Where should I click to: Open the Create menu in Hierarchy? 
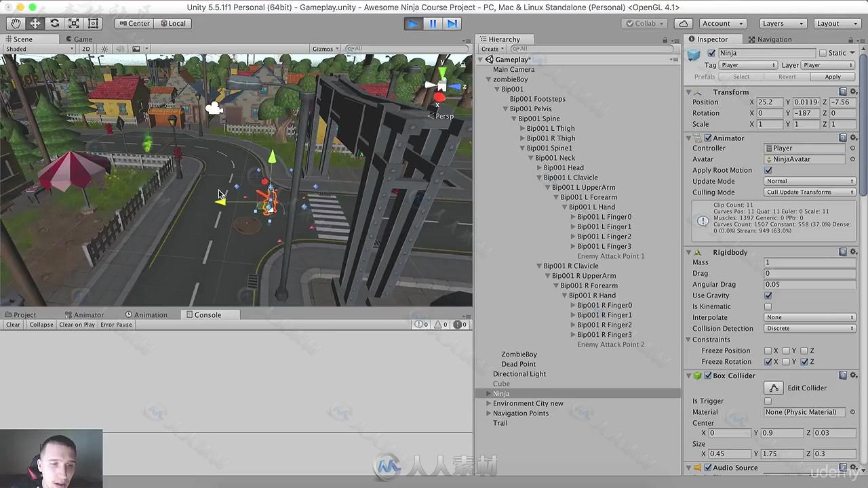coord(492,49)
